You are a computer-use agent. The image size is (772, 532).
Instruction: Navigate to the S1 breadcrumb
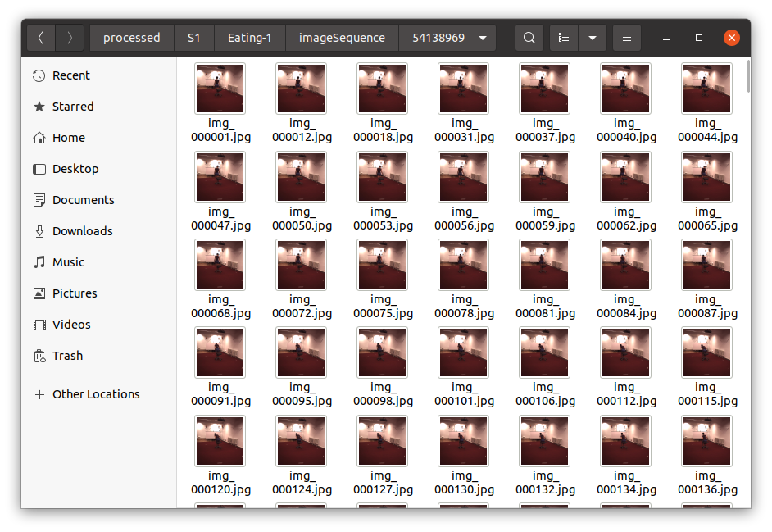[194, 38]
